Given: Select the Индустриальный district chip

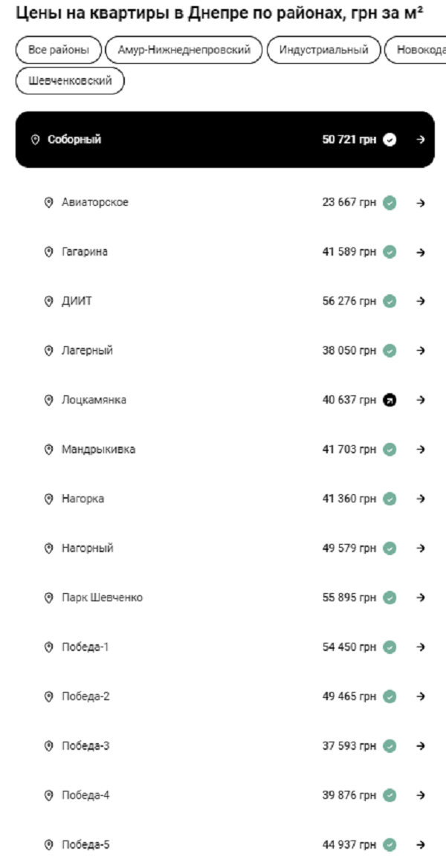Looking at the screenshot, I should 323,51.
